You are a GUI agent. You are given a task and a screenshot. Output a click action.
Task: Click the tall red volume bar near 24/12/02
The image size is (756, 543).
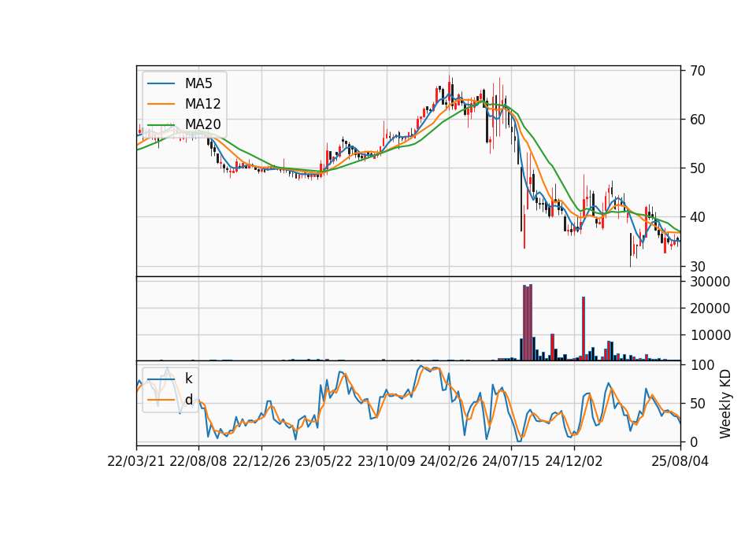(584, 329)
